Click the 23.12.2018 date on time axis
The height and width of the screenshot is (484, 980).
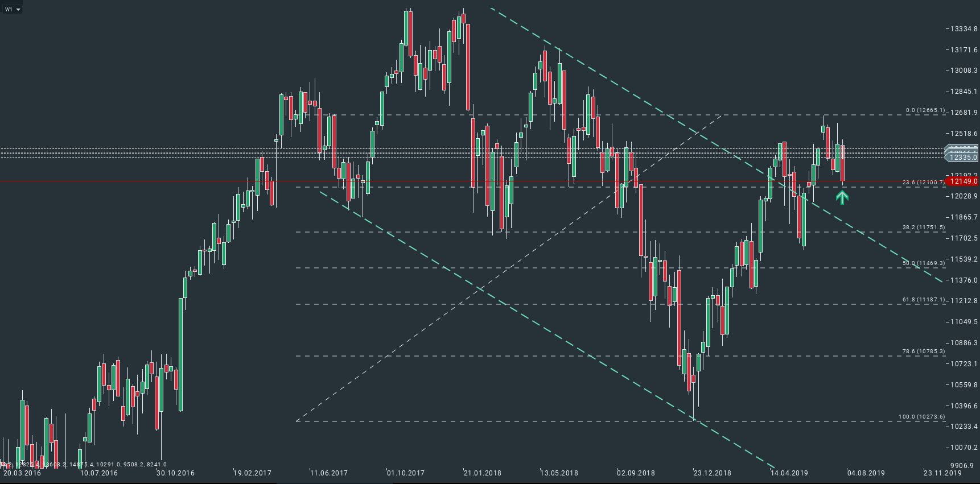[x=713, y=473]
